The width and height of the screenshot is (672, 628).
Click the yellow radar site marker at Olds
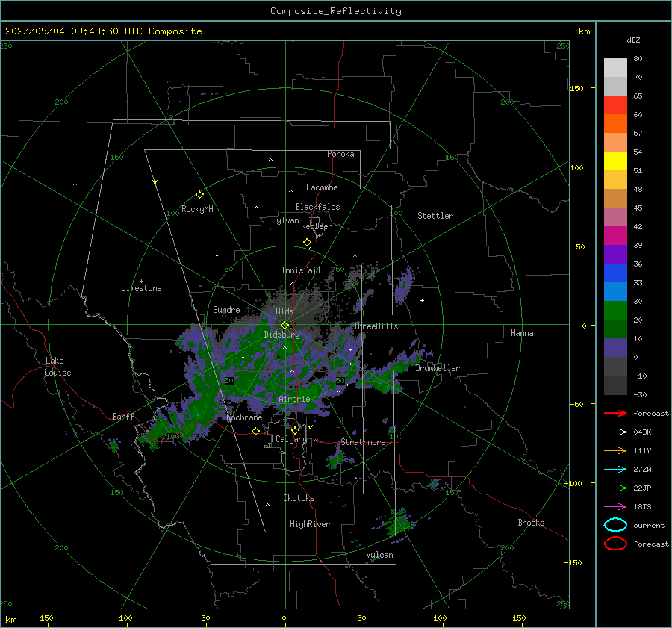pyautogui.click(x=284, y=326)
